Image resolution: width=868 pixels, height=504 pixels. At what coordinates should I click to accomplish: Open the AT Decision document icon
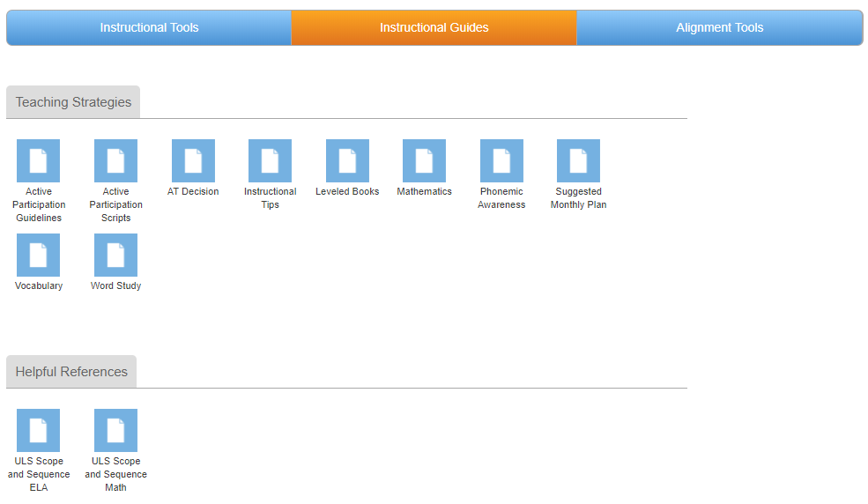(193, 160)
